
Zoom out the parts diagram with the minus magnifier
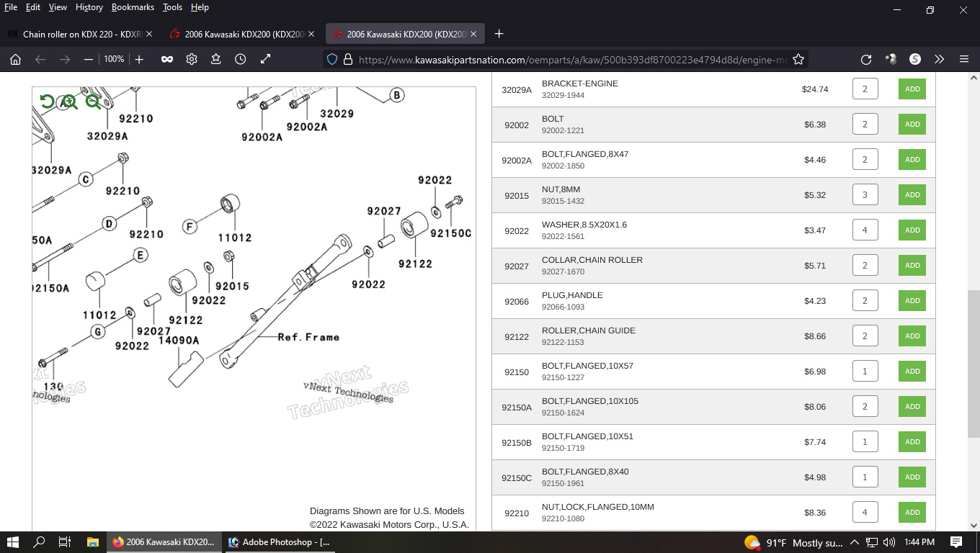tap(93, 102)
